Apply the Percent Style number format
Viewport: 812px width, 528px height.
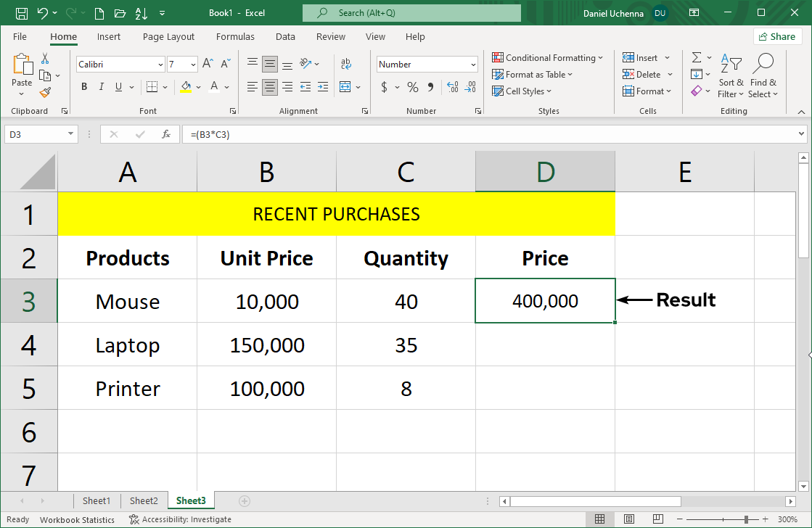tap(411, 86)
